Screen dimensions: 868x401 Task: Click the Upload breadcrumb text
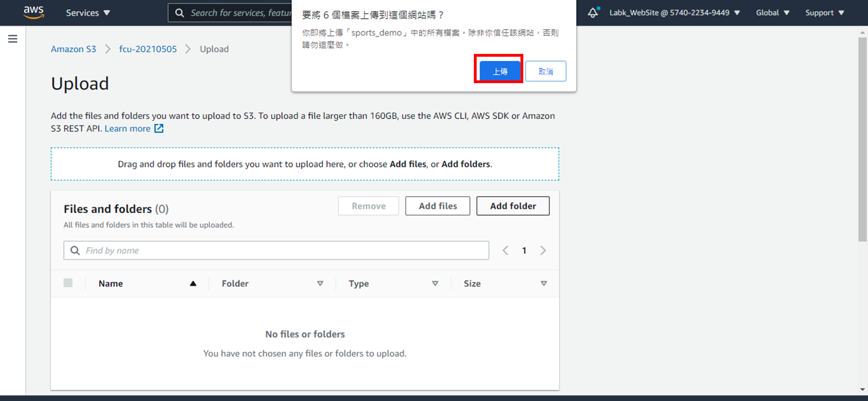click(x=214, y=49)
